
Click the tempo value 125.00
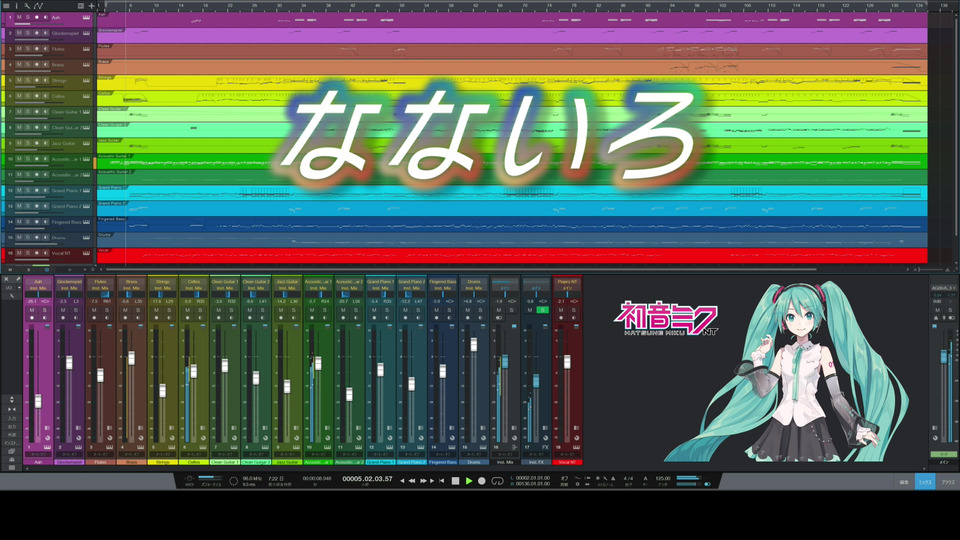(663, 479)
